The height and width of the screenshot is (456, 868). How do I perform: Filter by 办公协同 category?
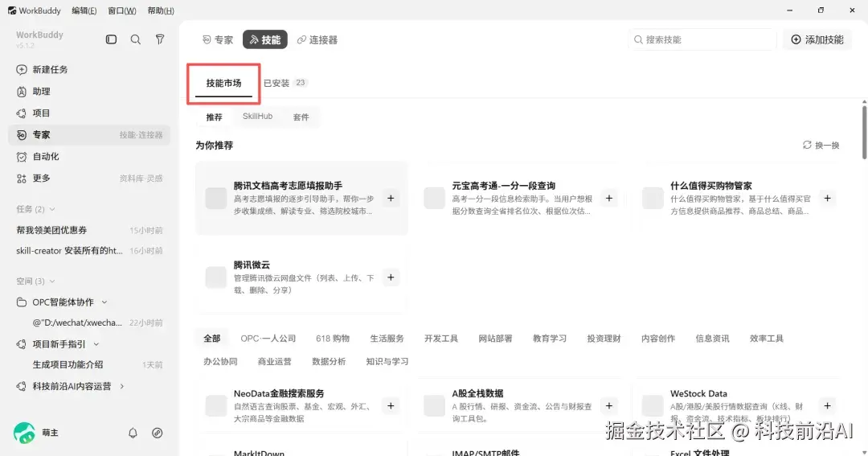(220, 361)
